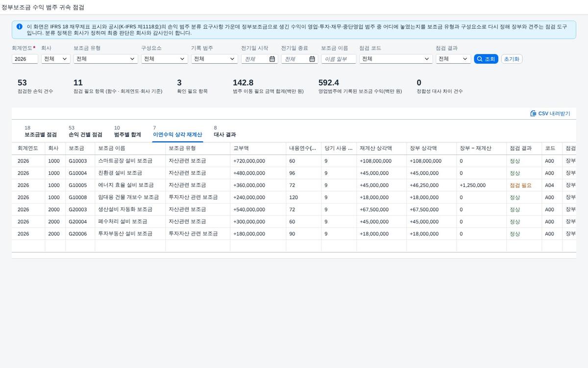Click the +1,250,000 difference value
Viewport: 588px width, 368px height.
[x=472, y=185]
